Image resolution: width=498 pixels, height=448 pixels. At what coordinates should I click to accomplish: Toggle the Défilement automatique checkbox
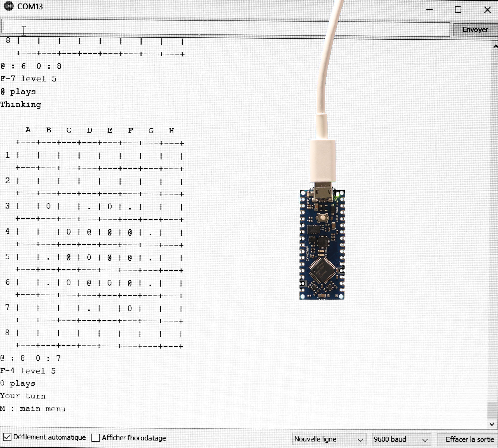7,437
